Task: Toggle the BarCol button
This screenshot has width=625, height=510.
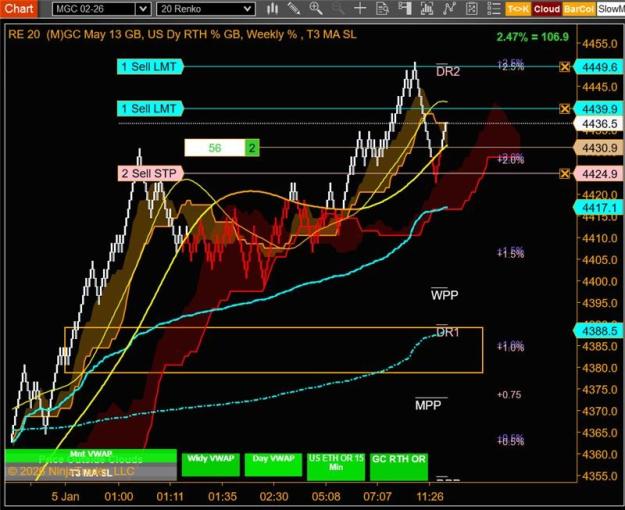Action: point(579,9)
